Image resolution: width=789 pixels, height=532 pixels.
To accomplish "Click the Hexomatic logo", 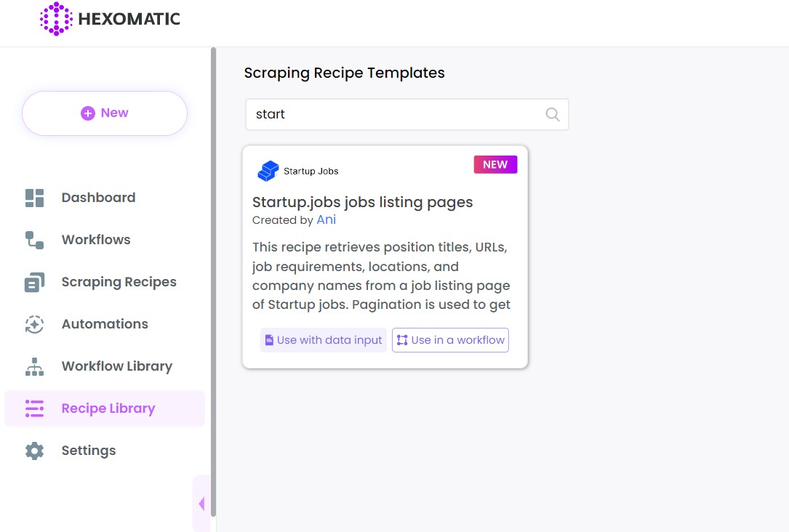I will (x=111, y=20).
